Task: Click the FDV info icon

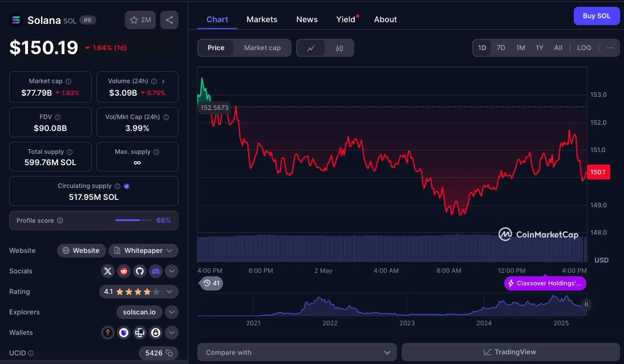Action: (x=58, y=117)
